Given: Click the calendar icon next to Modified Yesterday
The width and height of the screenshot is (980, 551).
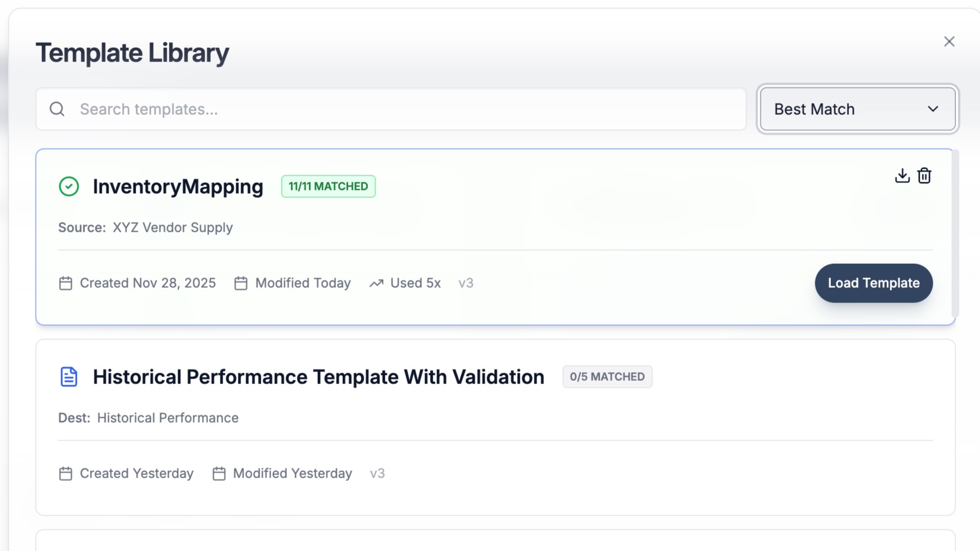Looking at the screenshot, I should point(219,474).
